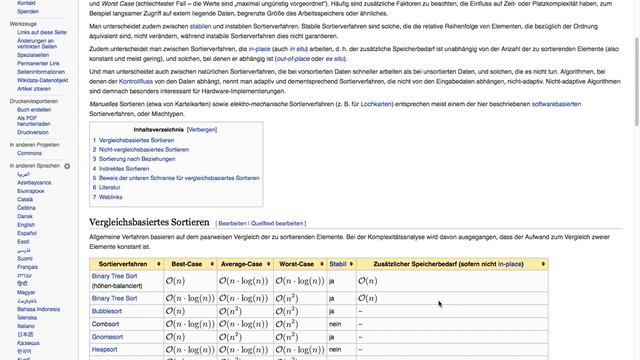The width and height of the screenshot is (640, 360).
Task: Open Binary Tree Sort höhen-balanciert link
Action: [114, 276]
